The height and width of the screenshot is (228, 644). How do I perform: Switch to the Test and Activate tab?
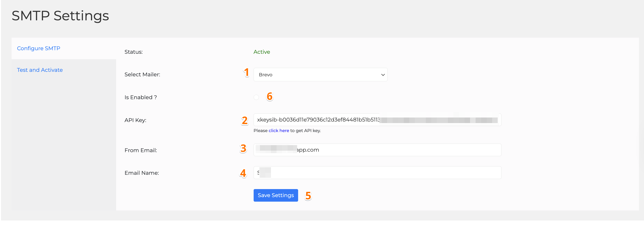(40, 70)
